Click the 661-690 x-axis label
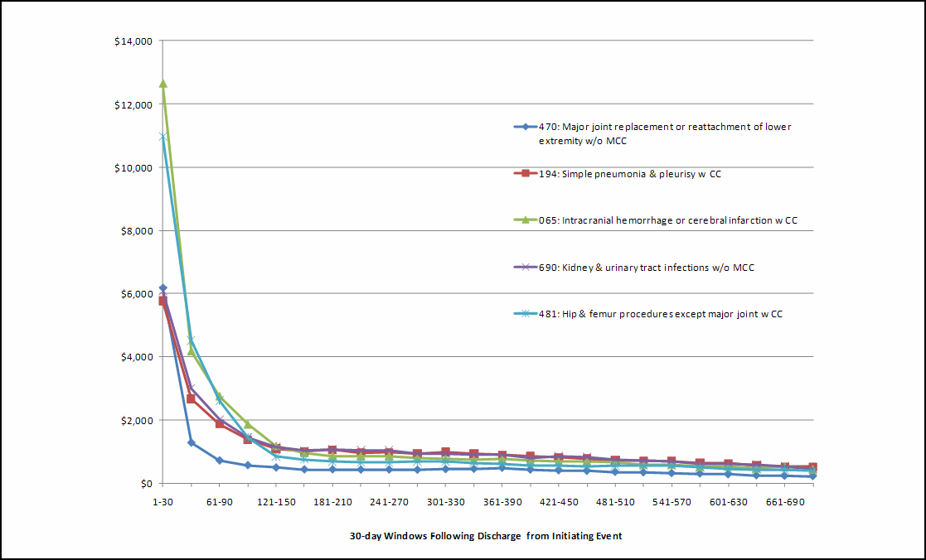 click(783, 503)
